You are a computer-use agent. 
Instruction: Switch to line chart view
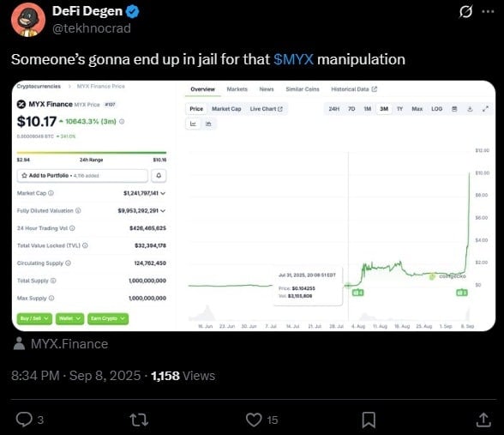pyautogui.click(x=193, y=124)
